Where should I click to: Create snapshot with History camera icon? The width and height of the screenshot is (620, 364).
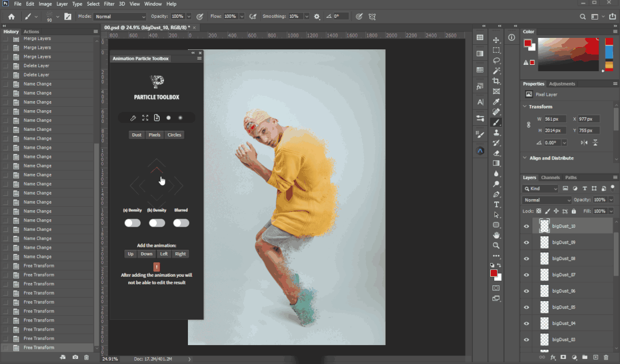(x=75, y=357)
